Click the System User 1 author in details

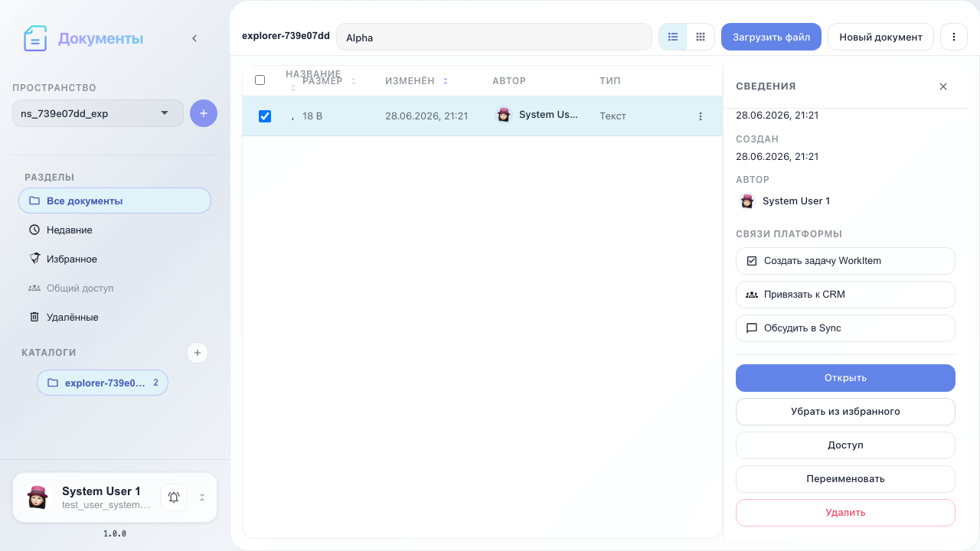coord(785,201)
